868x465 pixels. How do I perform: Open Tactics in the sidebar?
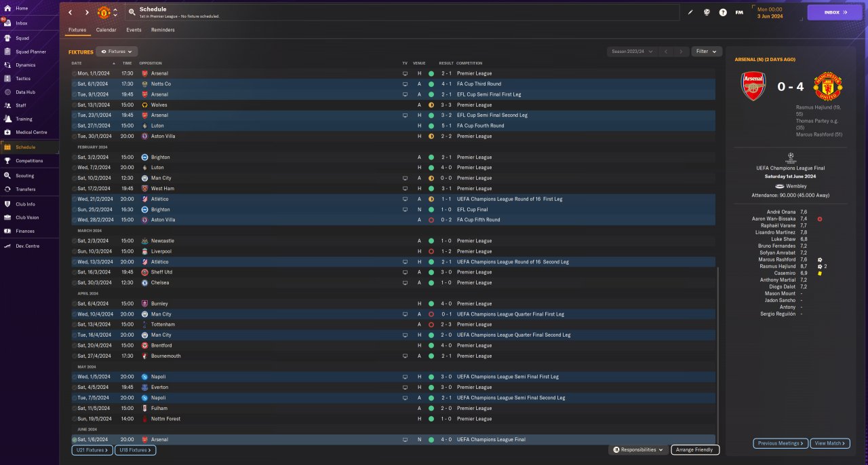pos(23,79)
